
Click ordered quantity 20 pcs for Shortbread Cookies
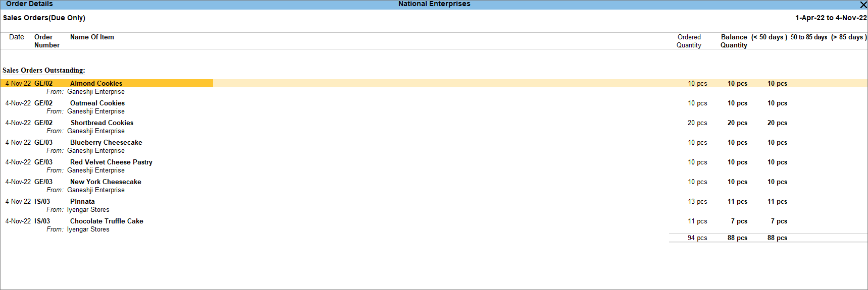[697, 123]
